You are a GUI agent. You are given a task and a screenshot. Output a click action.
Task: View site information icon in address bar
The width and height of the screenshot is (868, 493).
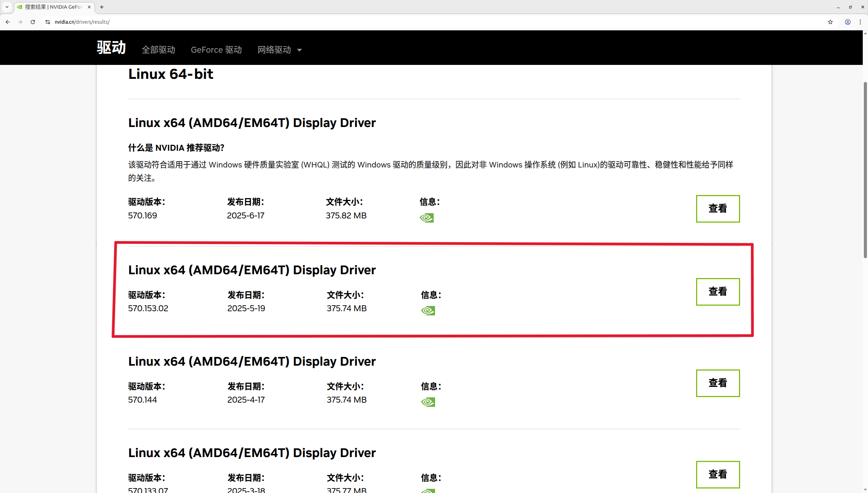48,22
